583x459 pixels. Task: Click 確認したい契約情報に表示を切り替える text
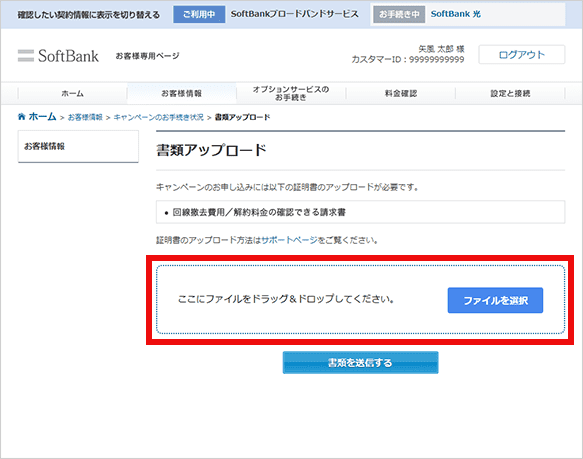[x=88, y=15]
